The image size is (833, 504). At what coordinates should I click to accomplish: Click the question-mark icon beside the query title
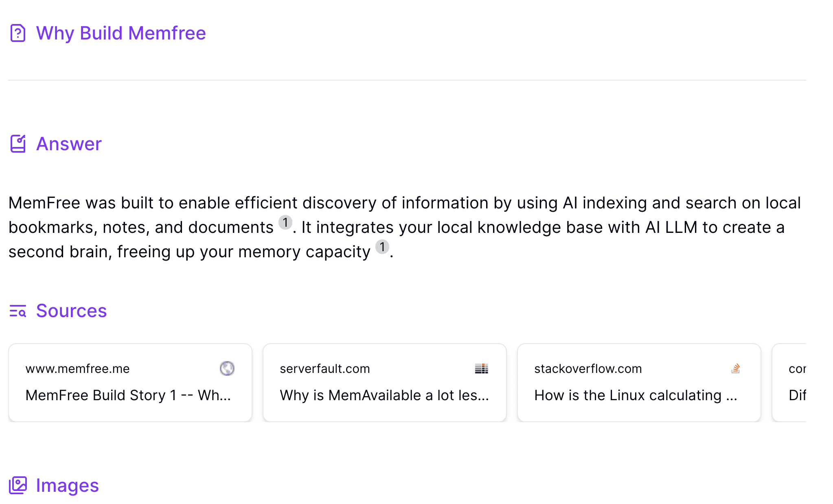coord(18,33)
